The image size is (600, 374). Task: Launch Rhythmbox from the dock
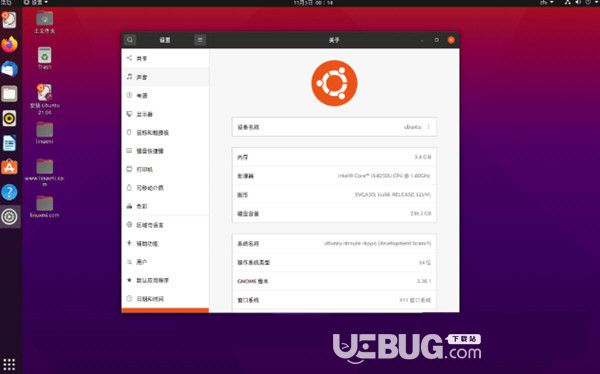pos(9,118)
